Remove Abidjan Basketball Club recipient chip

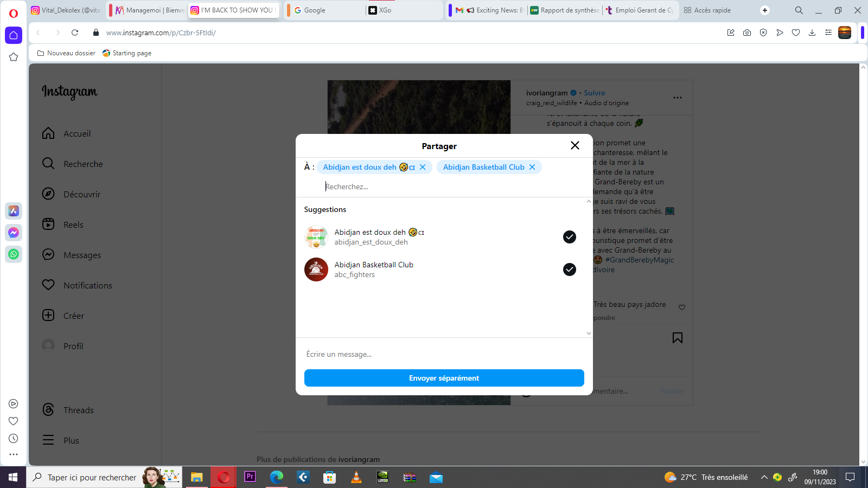coord(532,167)
